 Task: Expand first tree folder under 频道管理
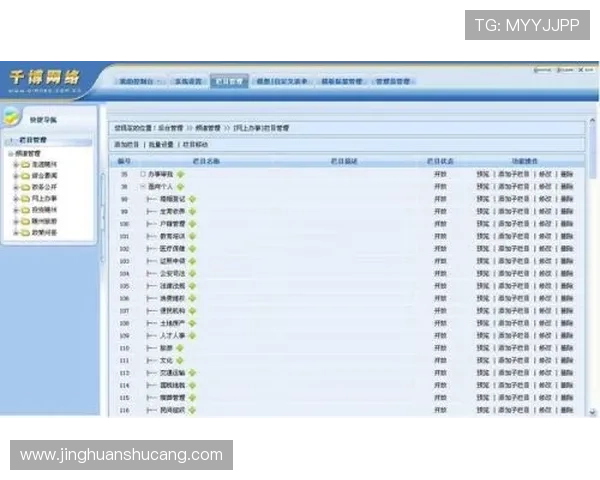pos(16,165)
